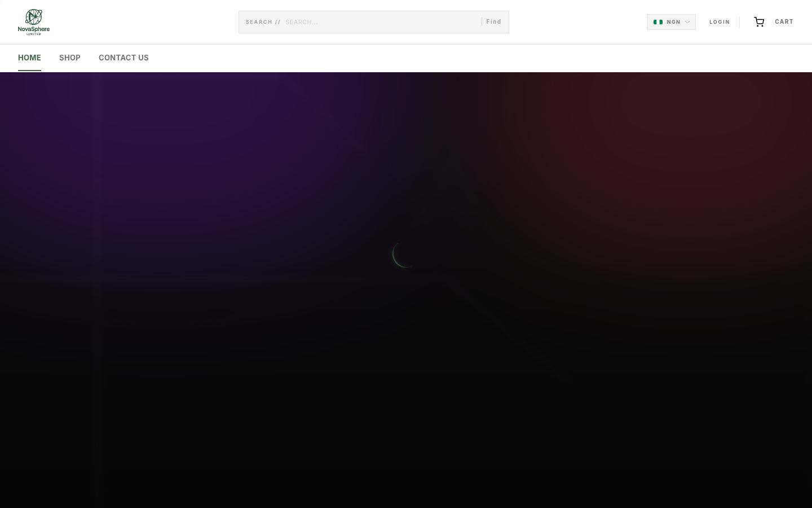
Task: Click the NovaSphere Limited wordmark text
Action: (x=34, y=30)
